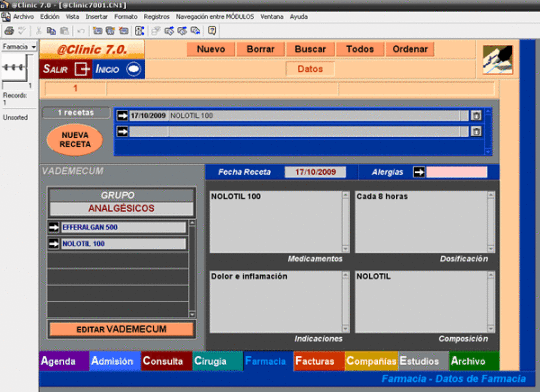540x392 pixels.
Task: Open the Navegación entre MÓDULOS menu
Action: point(215,17)
